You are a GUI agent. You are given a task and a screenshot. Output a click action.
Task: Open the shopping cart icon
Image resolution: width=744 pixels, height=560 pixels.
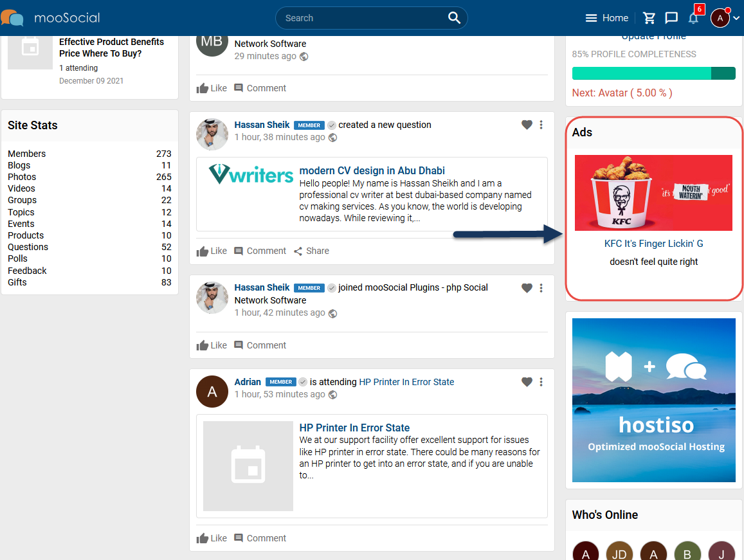point(649,18)
